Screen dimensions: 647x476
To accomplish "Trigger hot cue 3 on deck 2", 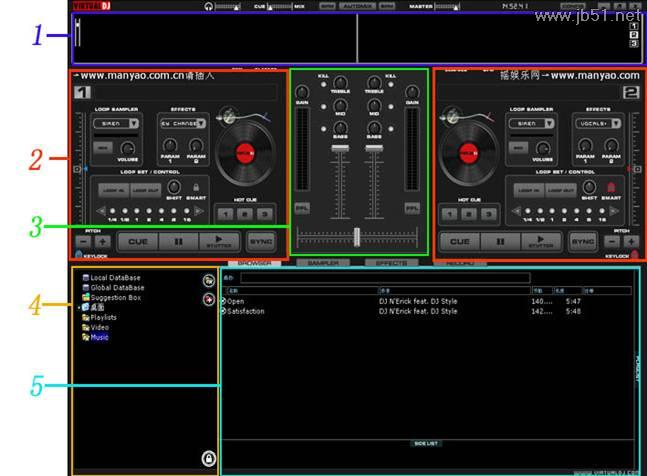I will 489,214.
